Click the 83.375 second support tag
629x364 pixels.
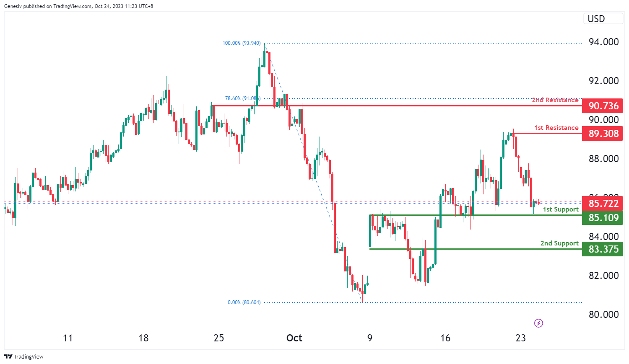[603, 249]
